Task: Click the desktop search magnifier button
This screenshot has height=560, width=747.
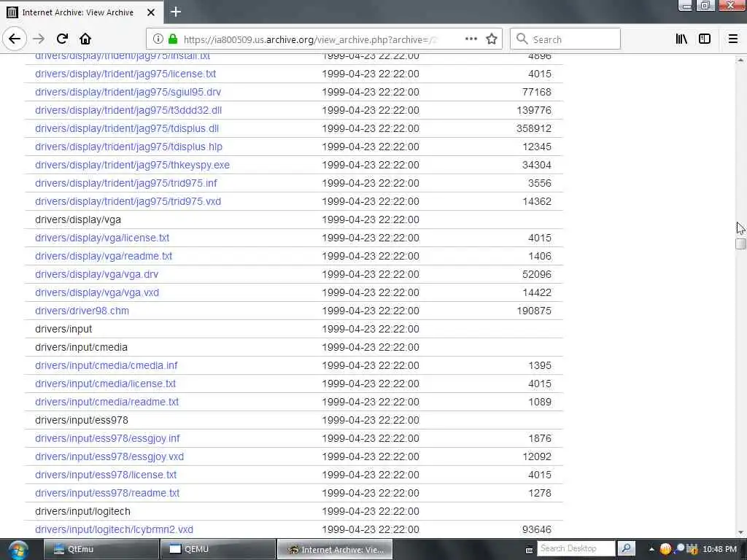Action: 627,548
